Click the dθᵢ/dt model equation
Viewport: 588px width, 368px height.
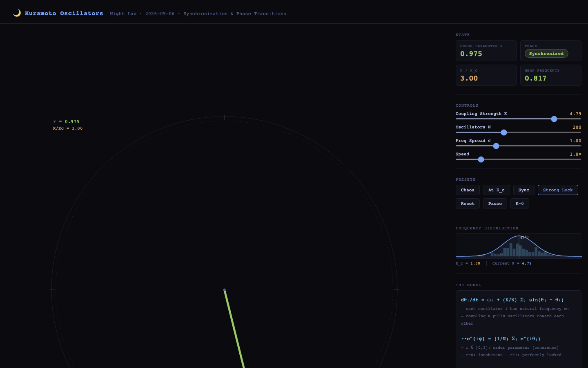point(512,300)
